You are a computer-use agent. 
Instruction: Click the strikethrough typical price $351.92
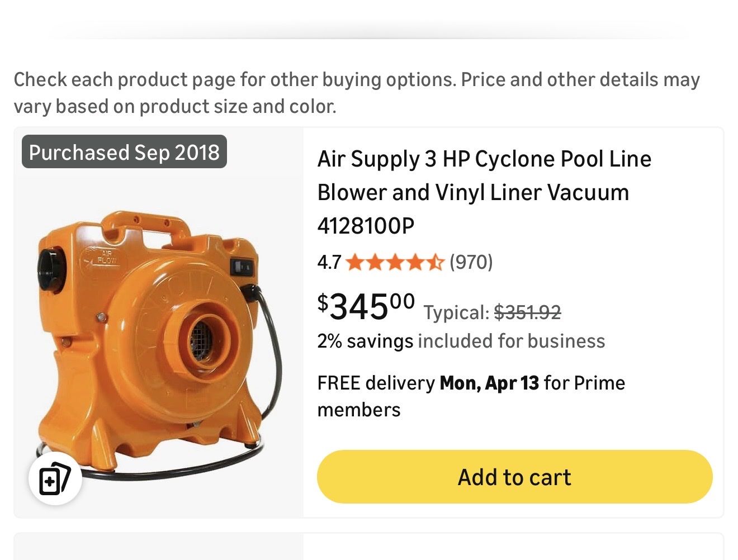coord(528,312)
